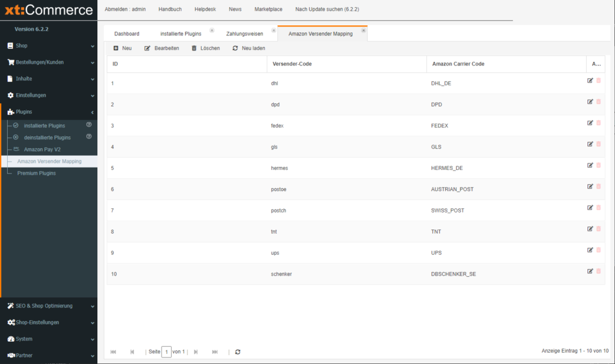Go to the next page with the arrow icon
Image resolution: width=615 pixels, height=364 pixels.
(196, 352)
